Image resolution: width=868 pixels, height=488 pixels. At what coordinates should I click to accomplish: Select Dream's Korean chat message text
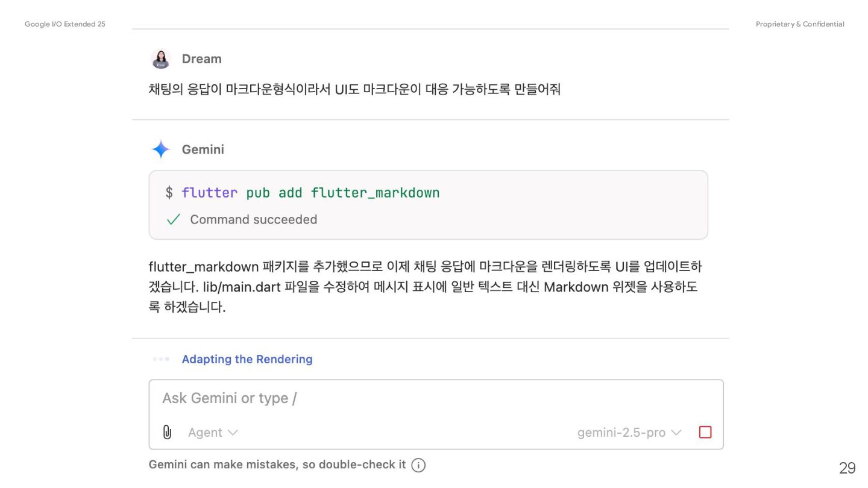click(x=354, y=89)
